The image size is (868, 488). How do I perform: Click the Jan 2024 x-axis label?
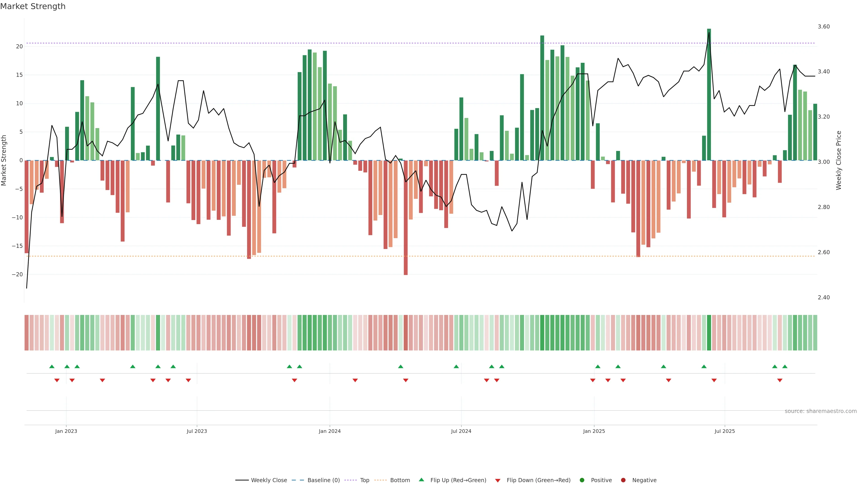330,431
